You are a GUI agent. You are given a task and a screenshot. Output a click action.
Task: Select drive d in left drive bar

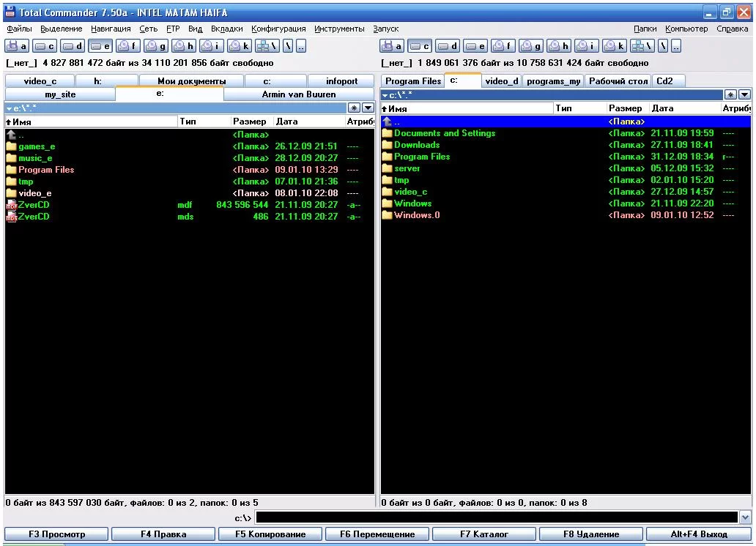(x=73, y=46)
